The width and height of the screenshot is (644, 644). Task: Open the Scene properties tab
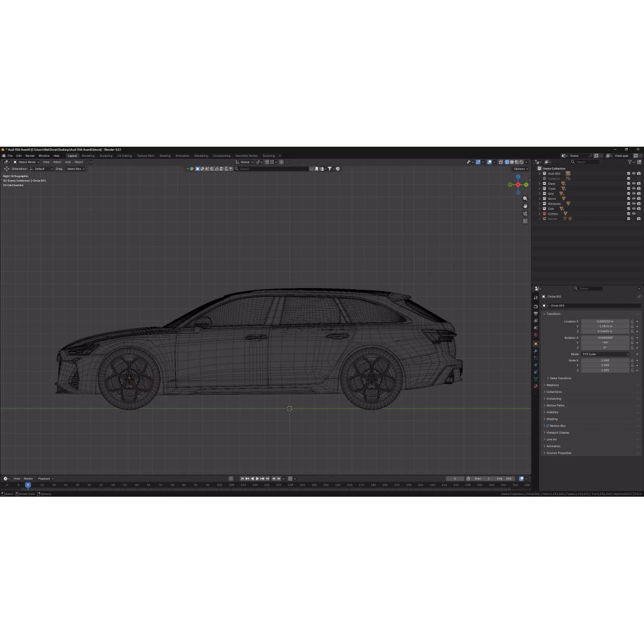click(x=535, y=328)
